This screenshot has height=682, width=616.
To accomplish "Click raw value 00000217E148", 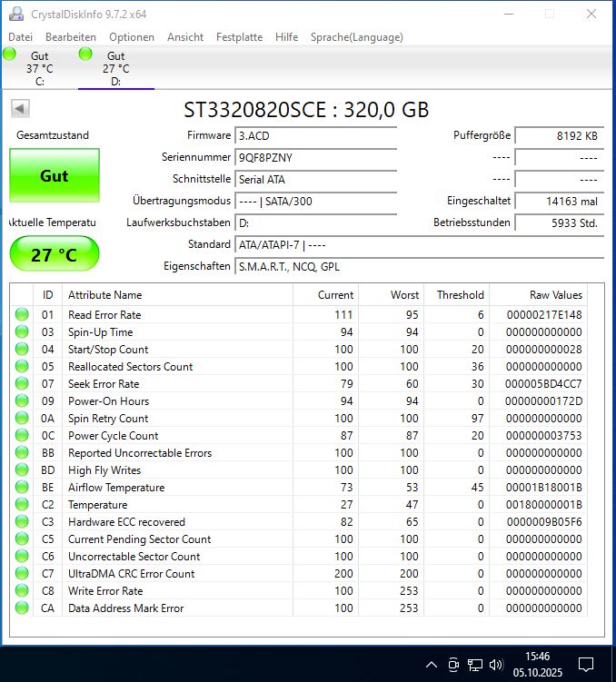I will [x=544, y=315].
